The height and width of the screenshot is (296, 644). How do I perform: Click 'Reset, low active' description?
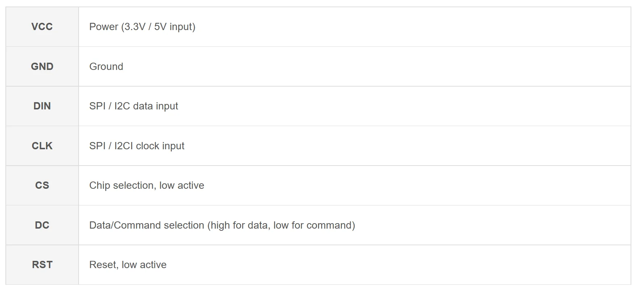[x=127, y=265]
